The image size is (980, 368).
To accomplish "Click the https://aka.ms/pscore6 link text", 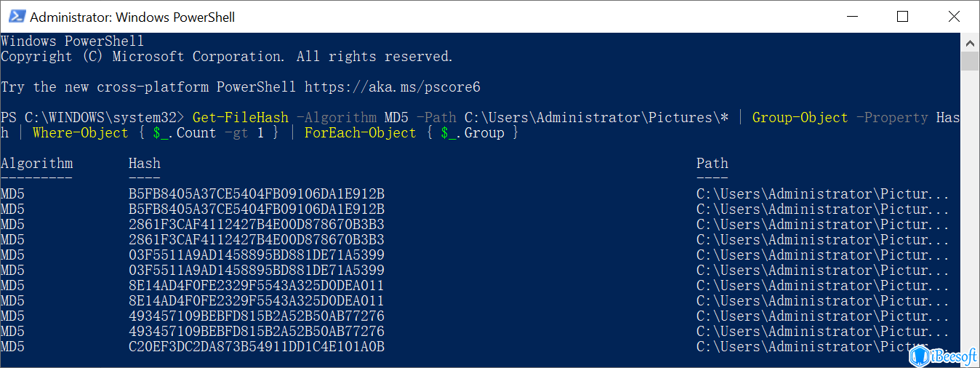I will coord(393,87).
